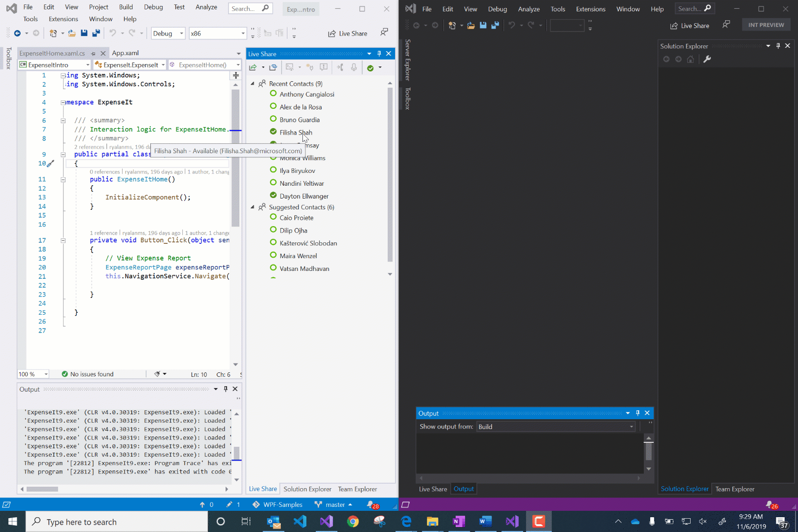This screenshot has height=532, width=798.
Task: Switch to Live Share tab in dark window
Action: tap(433, 489)
